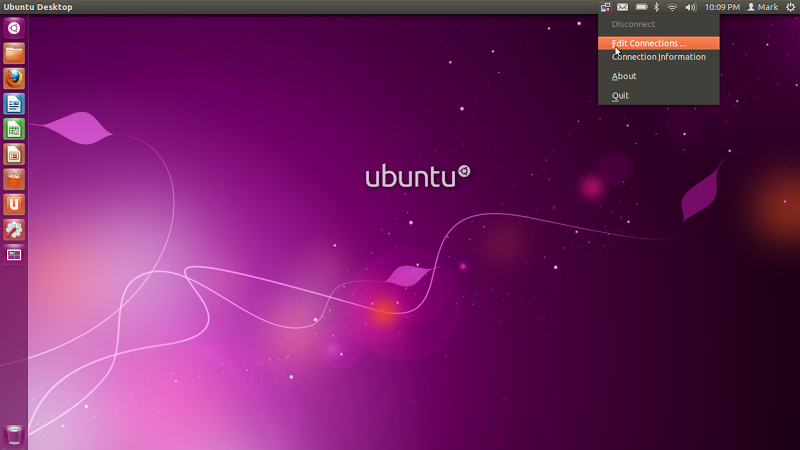Screen dimensions: 800x450
Task: Open LibreOffice Writer from launcher
Action: tap(14, 104)
